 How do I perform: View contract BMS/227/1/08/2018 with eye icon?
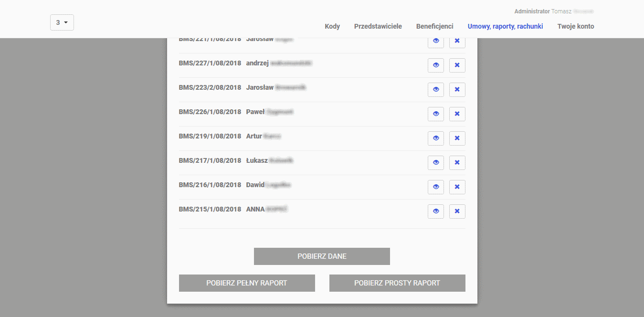pos(436,65)
